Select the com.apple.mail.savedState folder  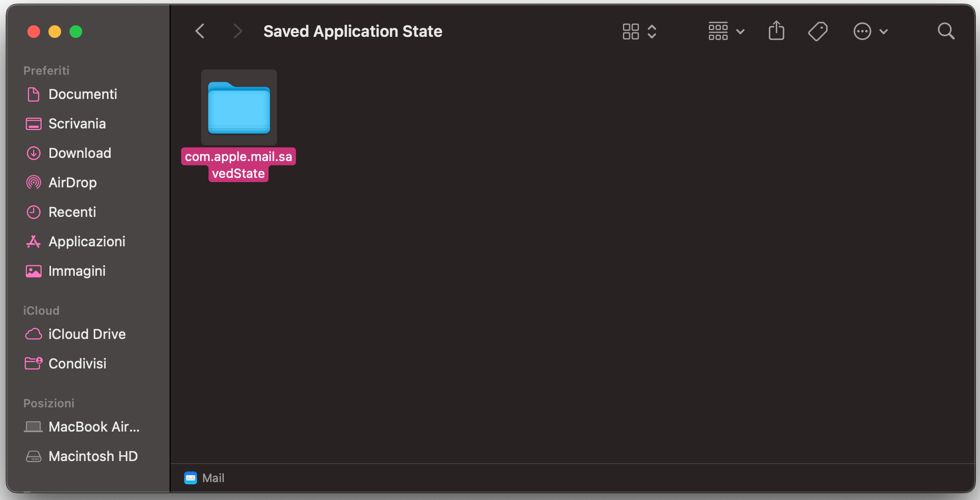coord(239,108)
